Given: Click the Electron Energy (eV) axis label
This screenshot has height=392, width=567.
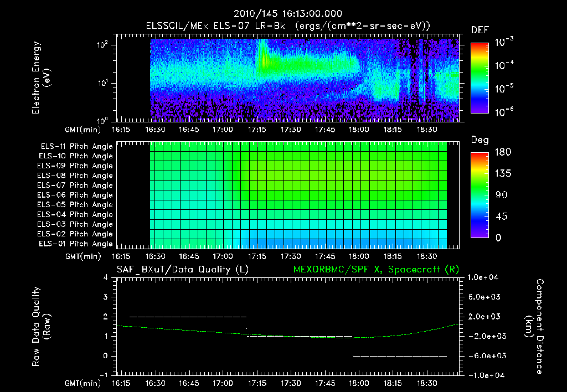Looking at the screenshot, I should pos(41,78).
